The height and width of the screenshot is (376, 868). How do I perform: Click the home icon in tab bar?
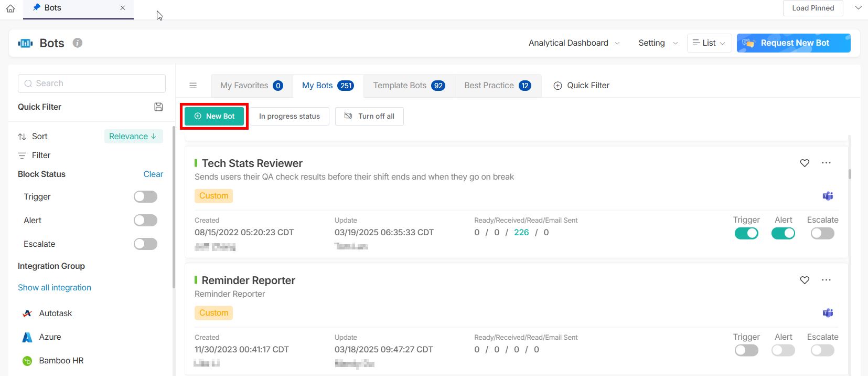(10, 8)
